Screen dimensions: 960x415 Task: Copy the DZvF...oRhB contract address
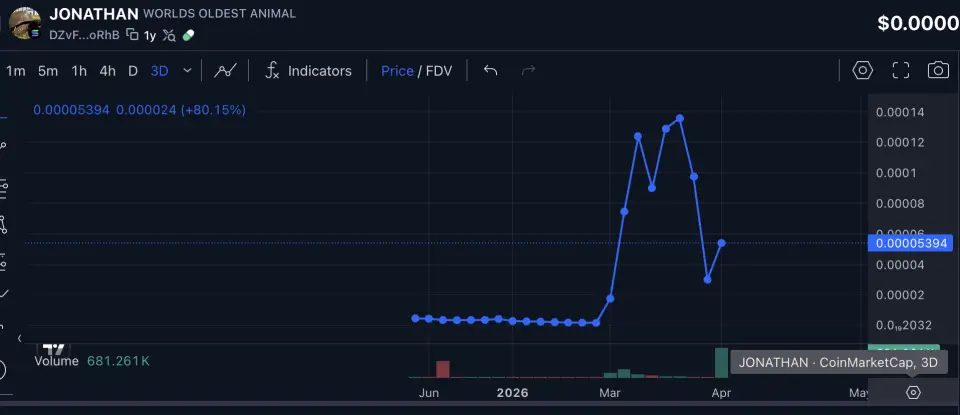(132, 35)
